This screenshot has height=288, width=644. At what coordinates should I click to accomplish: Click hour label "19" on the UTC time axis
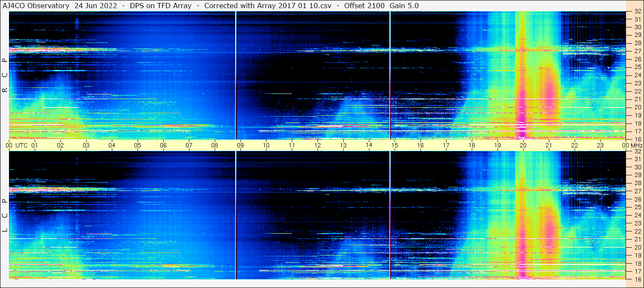click(x=497, y=145)
